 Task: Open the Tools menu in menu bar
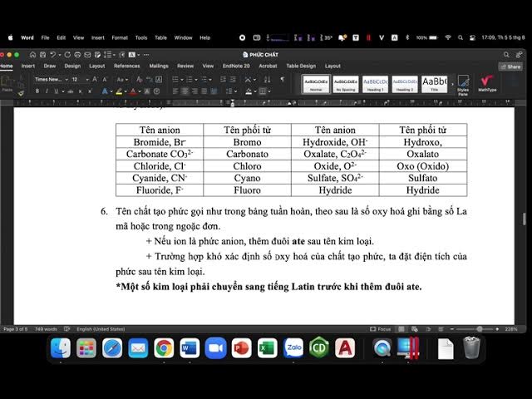click(x=141, y=37)
